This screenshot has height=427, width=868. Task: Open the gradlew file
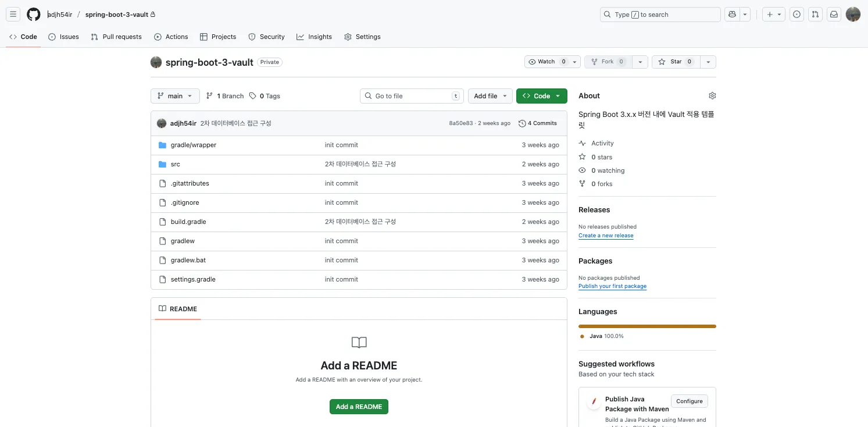click(183, 241)
